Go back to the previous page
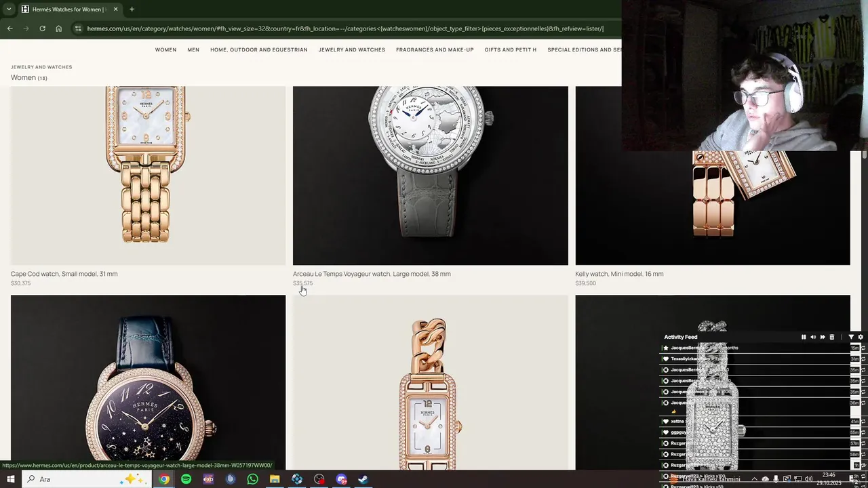This screenshot has width=868, height=488. click(9, 28)
